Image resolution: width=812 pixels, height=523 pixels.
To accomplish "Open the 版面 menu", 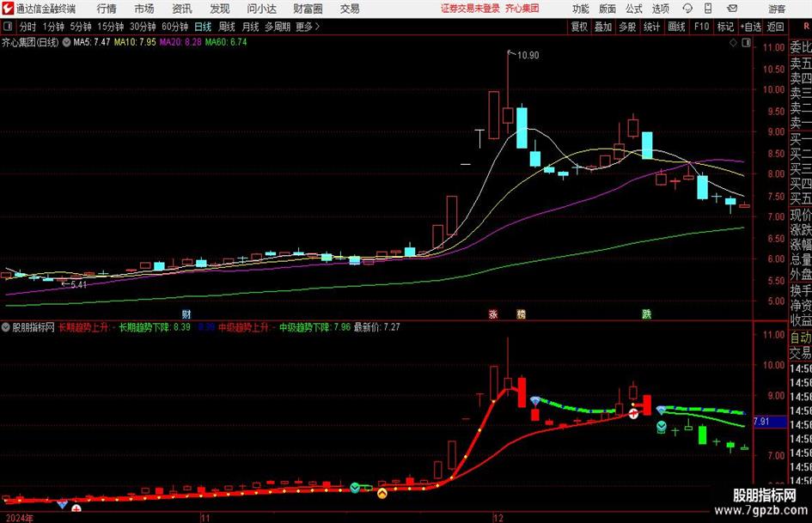I will pos(607,9).
